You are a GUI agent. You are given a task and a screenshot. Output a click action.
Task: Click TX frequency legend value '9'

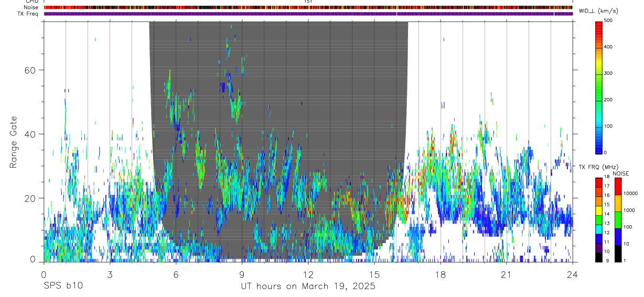click(607, 260)
